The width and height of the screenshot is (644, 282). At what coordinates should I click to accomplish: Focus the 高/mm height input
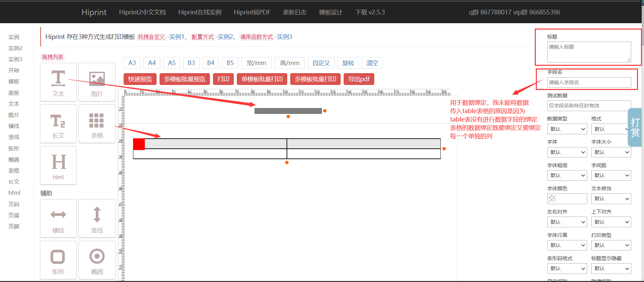(x=290, y=63)
